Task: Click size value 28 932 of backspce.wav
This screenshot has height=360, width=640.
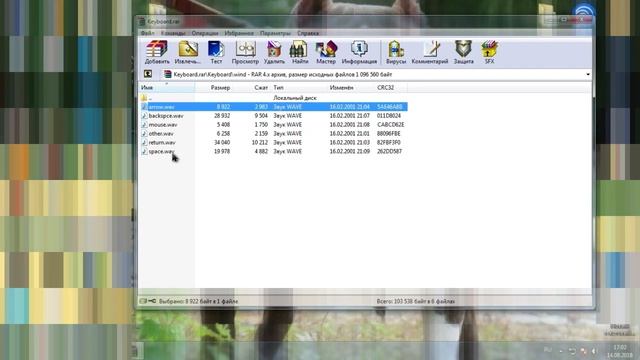Action: click(x=222, y=116)
